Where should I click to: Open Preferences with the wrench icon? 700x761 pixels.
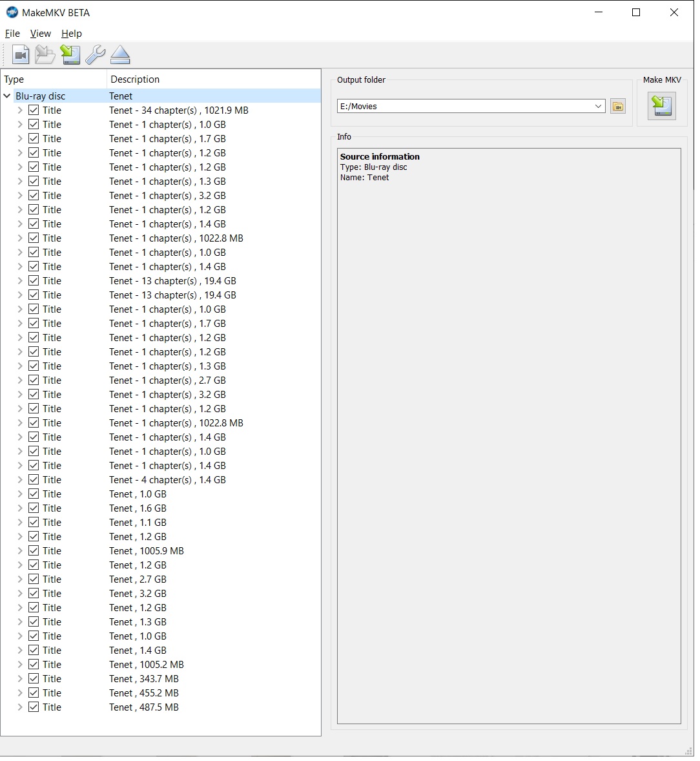coord(95,55)
